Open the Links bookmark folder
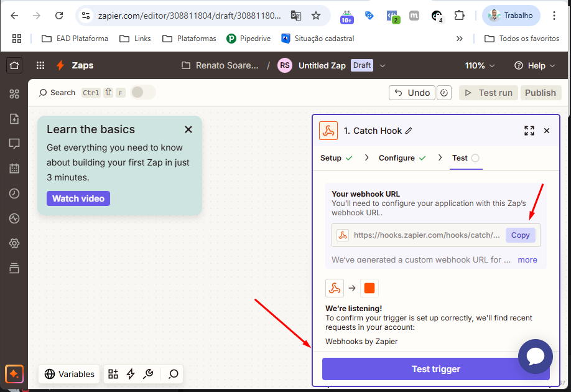Screen dimensions: 571x392 tap(135, 39)
